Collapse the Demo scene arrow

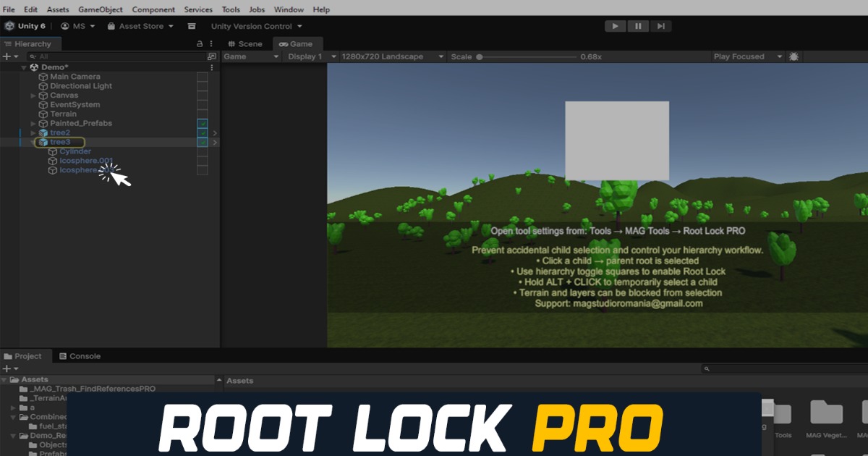click(25, 67)
